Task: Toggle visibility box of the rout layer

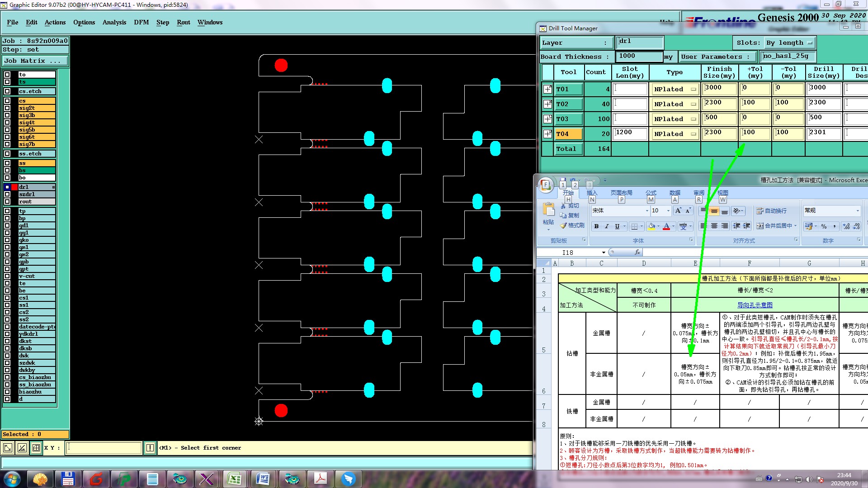Action: coord(7,202)
